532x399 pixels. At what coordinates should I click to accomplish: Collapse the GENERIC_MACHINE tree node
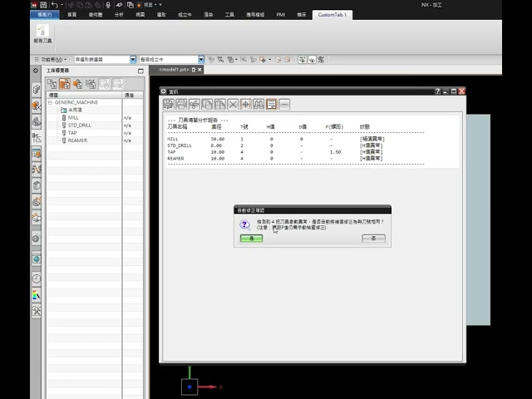[x=50, y=102]
